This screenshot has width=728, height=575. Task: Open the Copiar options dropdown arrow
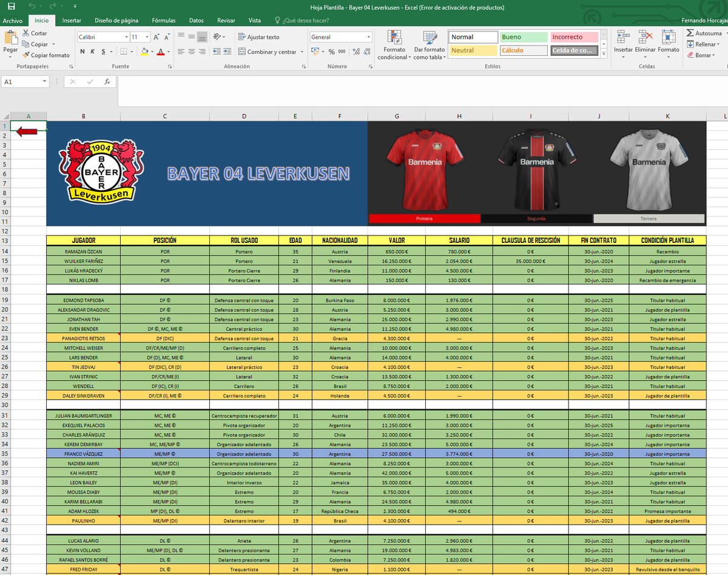(53, 44)
